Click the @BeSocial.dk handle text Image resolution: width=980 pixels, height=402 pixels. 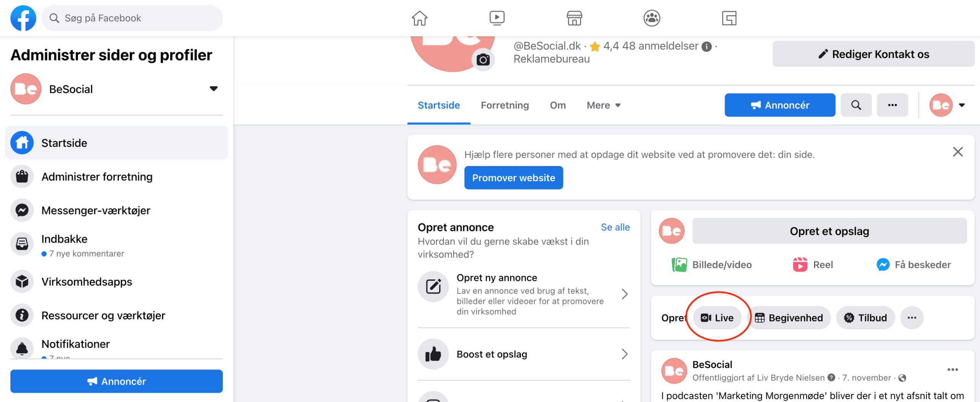tap(547, 46)
